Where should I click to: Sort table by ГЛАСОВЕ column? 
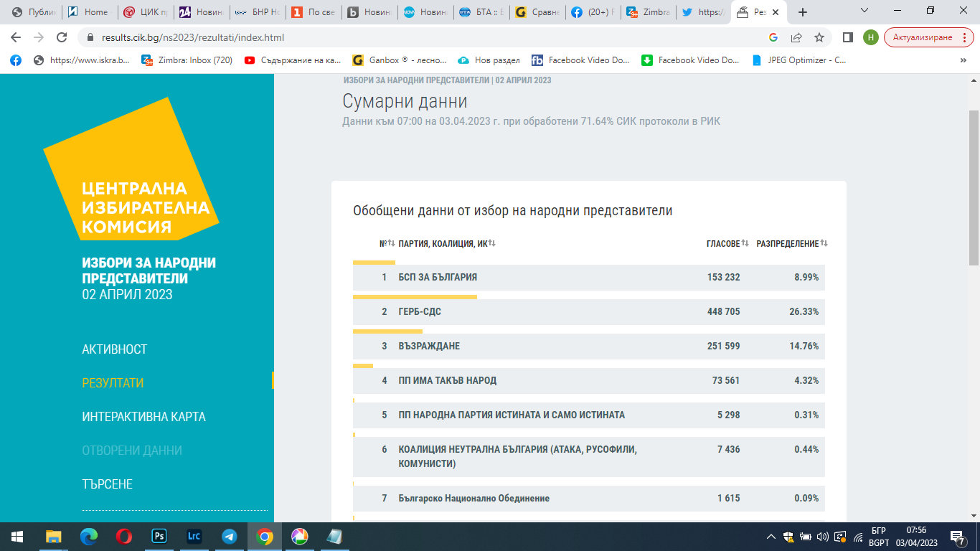click(727, 244)
